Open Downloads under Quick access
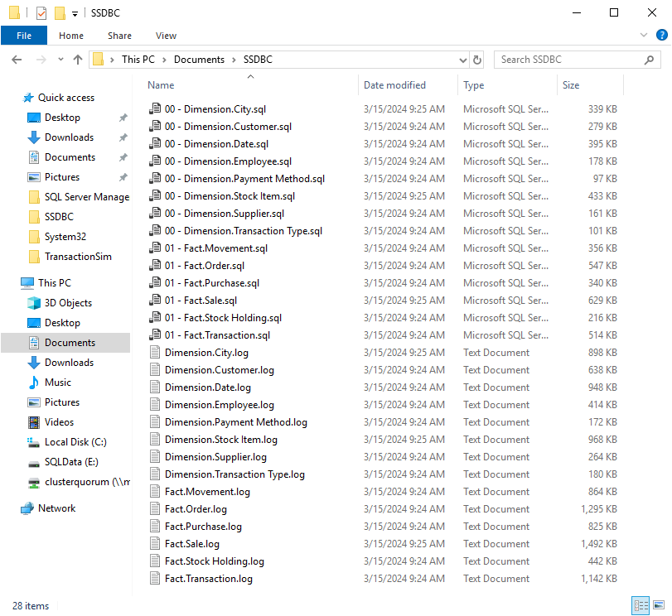Viewport: 672px width, 616px height. tap(69, 137)
